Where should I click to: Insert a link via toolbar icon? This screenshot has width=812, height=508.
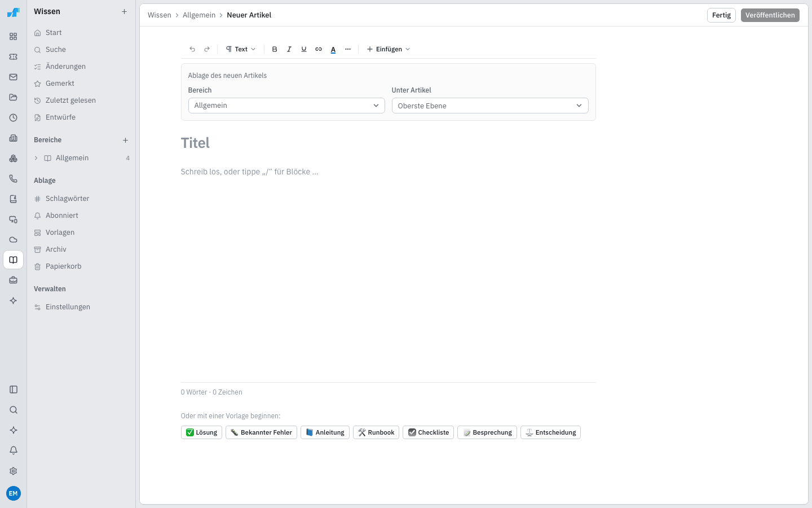pyautogui.click(x=319, y=49)
